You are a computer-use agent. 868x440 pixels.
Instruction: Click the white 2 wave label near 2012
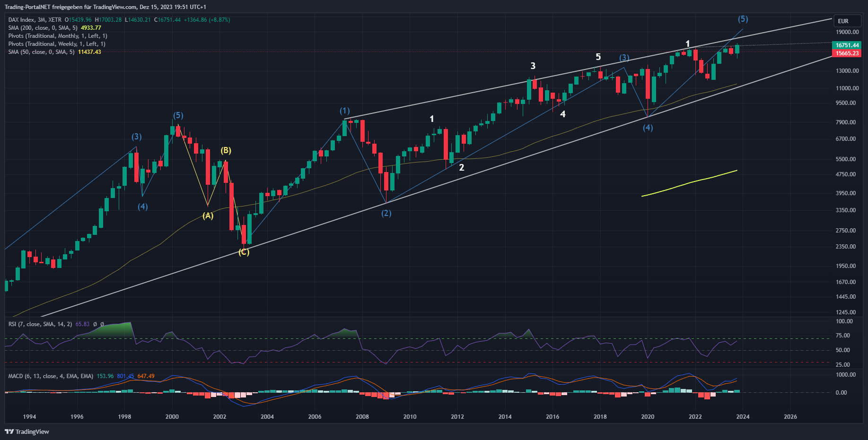462,167
